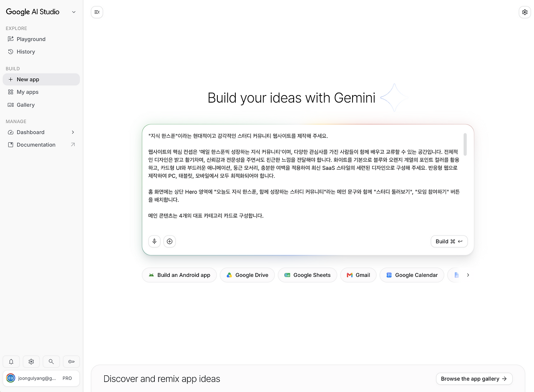
Task: Click the Google AI Studio title
Action: tap(33, 12)
